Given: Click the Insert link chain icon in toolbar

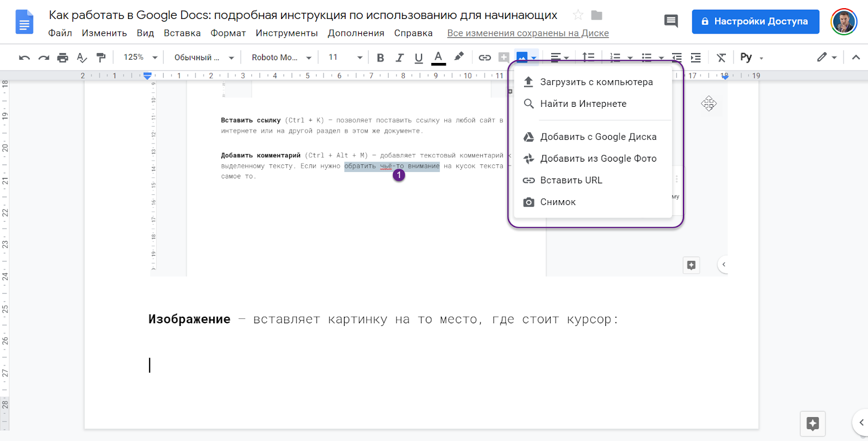Looking at the screenshot, I should click(484, 57).
